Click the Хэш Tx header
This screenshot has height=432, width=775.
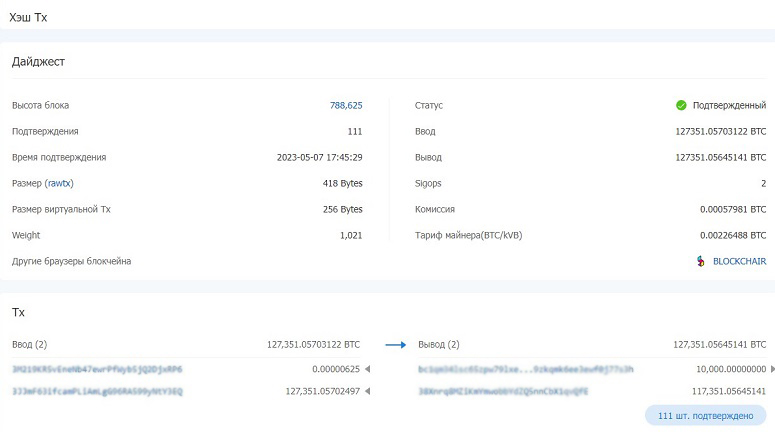28,17
